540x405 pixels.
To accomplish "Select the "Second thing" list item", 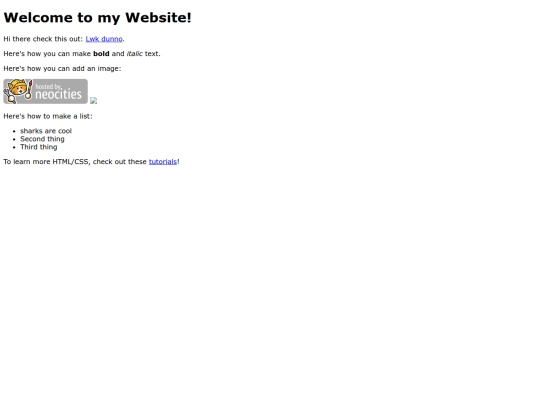I will 42,139.
